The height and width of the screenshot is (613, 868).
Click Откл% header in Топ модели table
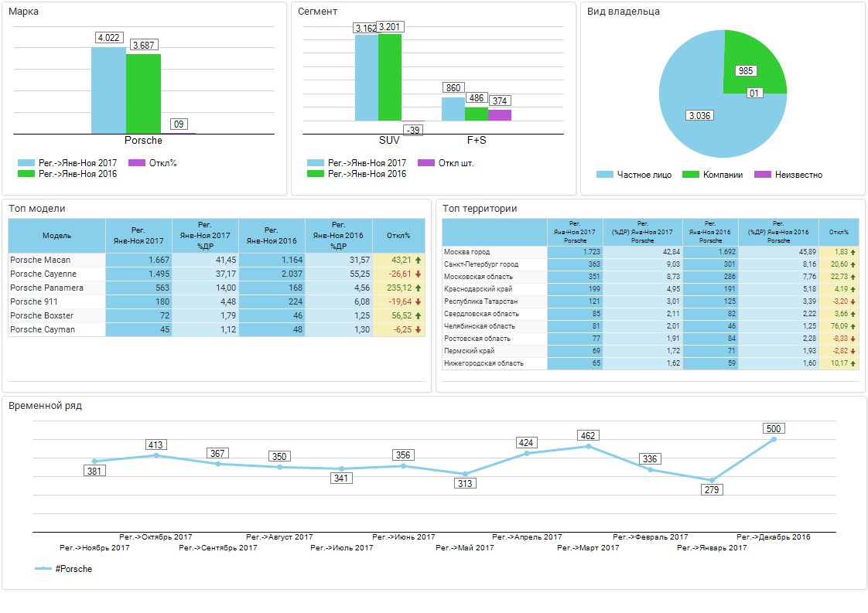(398, 235)
